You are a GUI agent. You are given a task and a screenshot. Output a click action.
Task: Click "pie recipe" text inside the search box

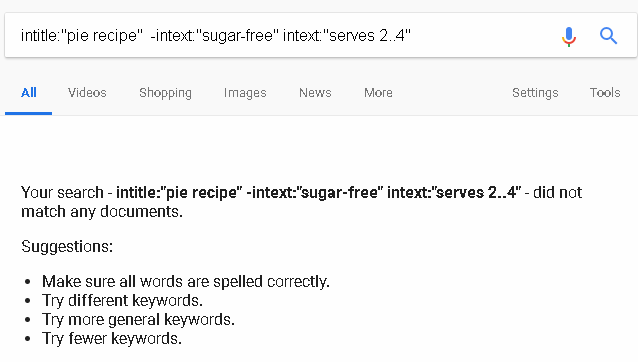click(x=102, y=36)
